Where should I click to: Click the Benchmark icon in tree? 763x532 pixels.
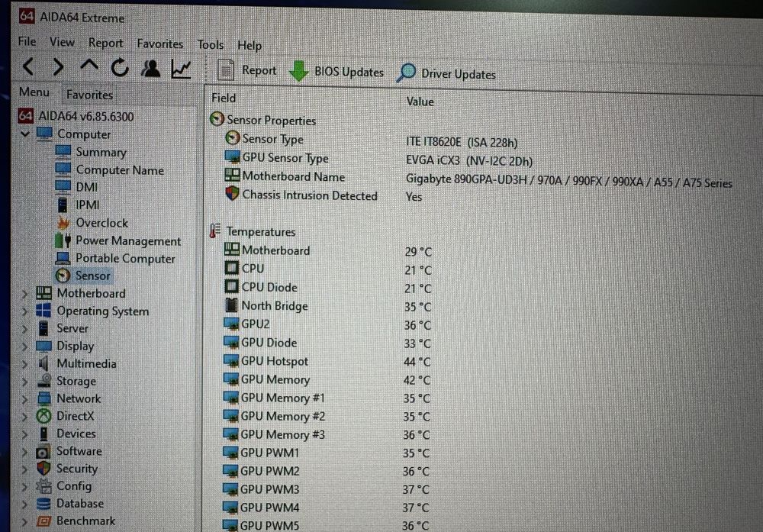43,521
